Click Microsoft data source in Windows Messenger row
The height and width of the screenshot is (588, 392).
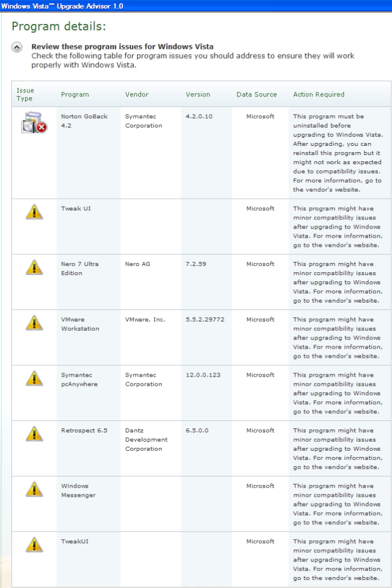click(261, 486)
